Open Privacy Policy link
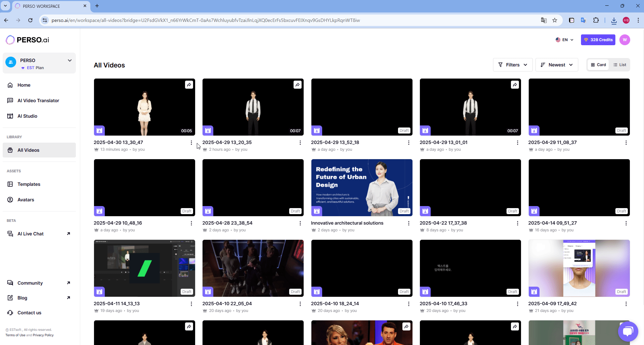Screen dimensions: 644x345 [x=43, y=335]
